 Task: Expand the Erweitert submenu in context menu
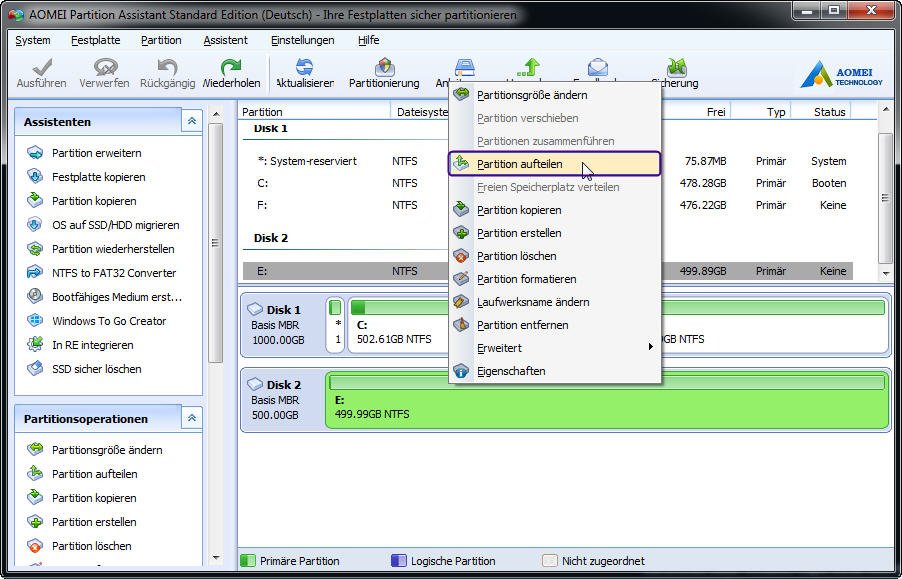[x=555, y=348]
